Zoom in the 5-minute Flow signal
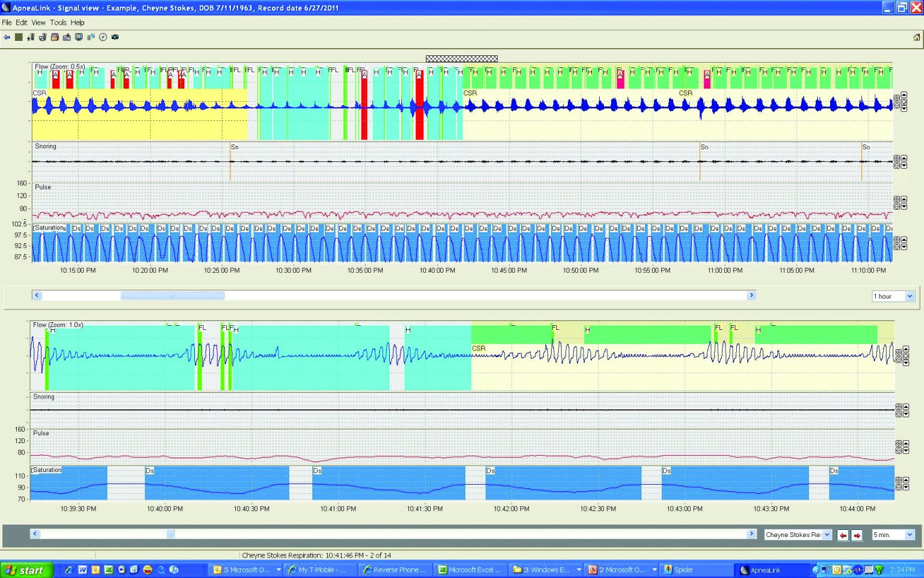 (x=899, y=352)
